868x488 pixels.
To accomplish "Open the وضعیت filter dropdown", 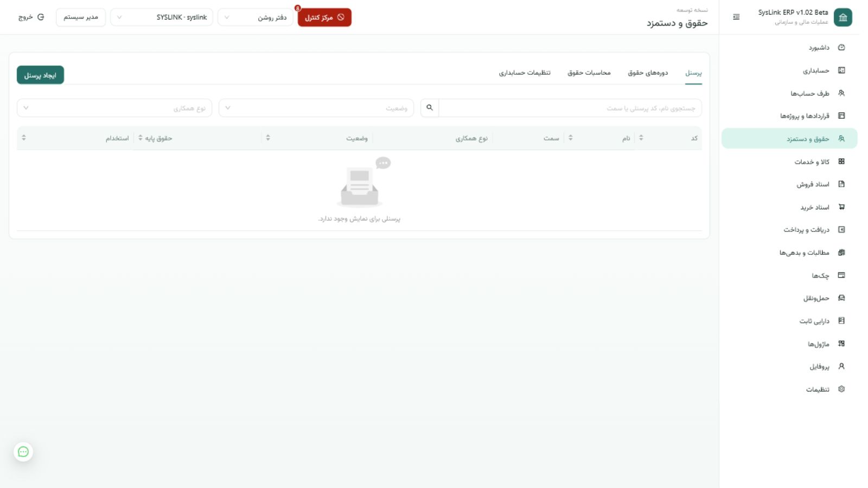I will coord(316,108).
